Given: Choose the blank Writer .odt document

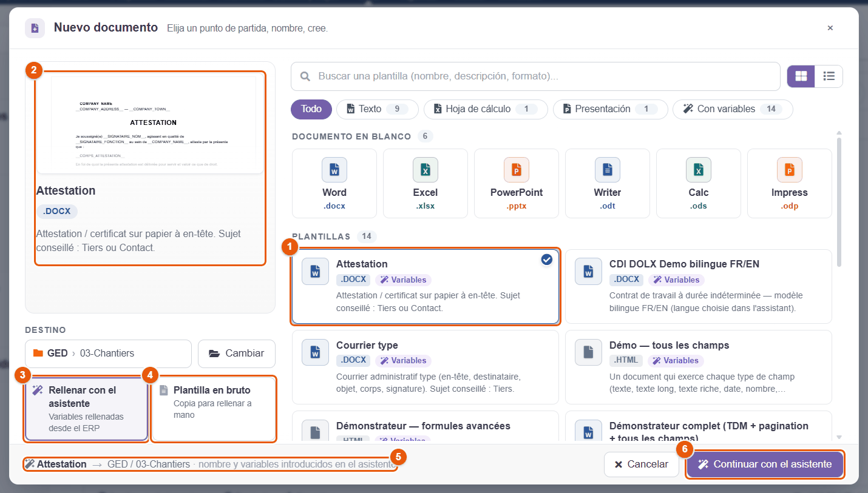Looking at the screenshot, I should pyautogui.click(x=608, y=183).
